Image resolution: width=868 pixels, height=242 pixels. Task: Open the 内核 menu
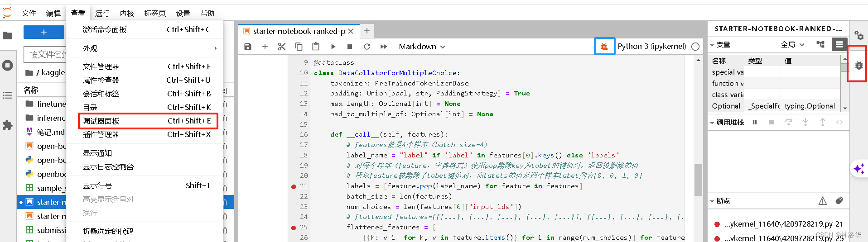[127, 13]
